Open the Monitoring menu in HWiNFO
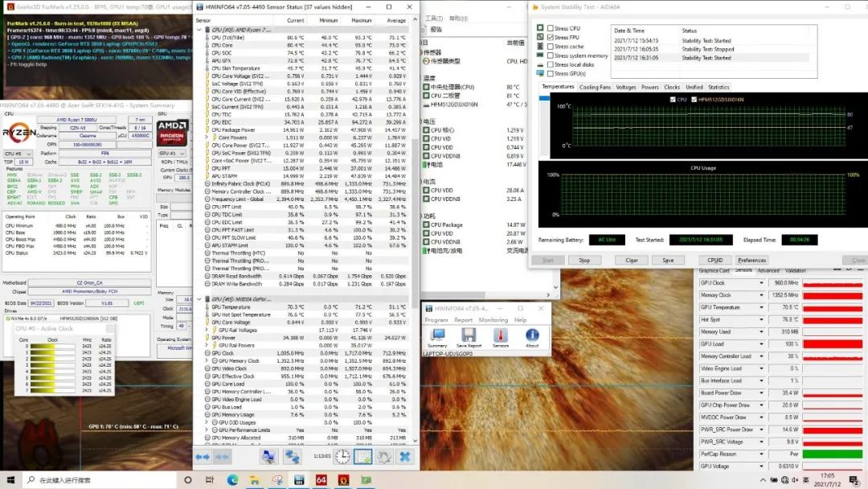Image resolution: width=868 pixels, height=489 pixels. pyautogui.click(x=493, y=319)
